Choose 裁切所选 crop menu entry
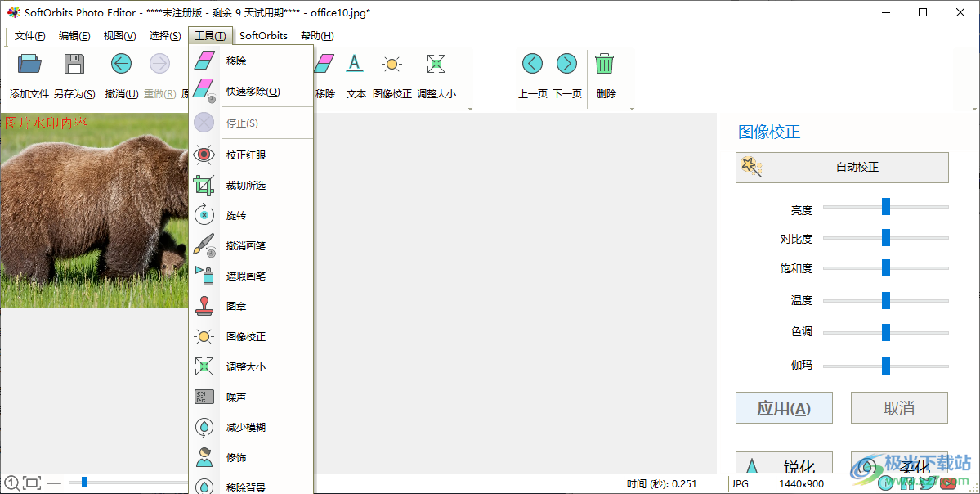This screenshot has height=494, width=980. pyautogui.click(x=246, y=185)
